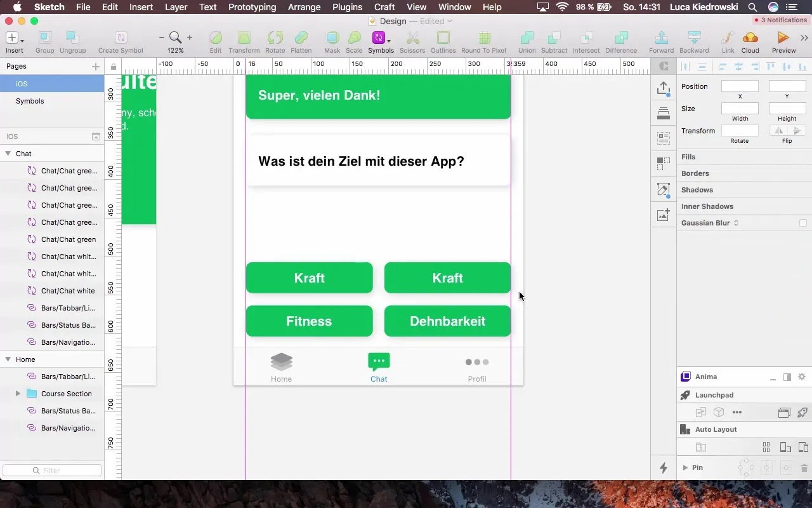
Task: Collapse the Home artboard group
Action: 8,359
